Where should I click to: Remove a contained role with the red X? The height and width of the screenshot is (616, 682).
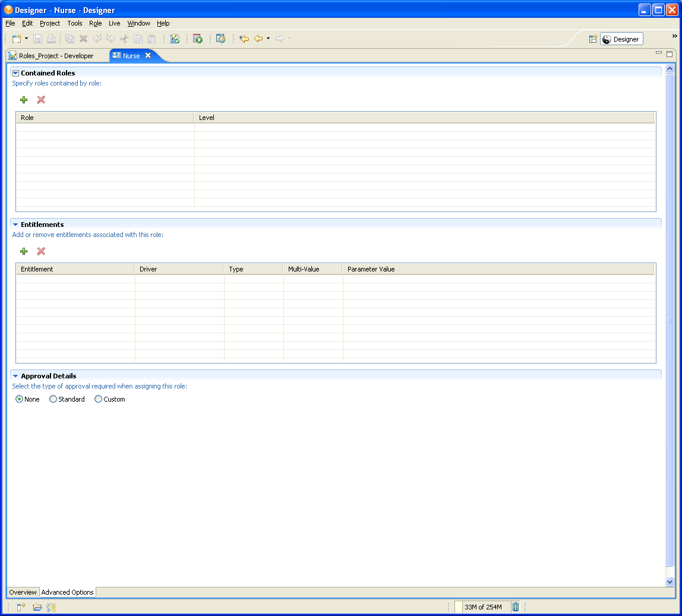(x=41, y=100)
